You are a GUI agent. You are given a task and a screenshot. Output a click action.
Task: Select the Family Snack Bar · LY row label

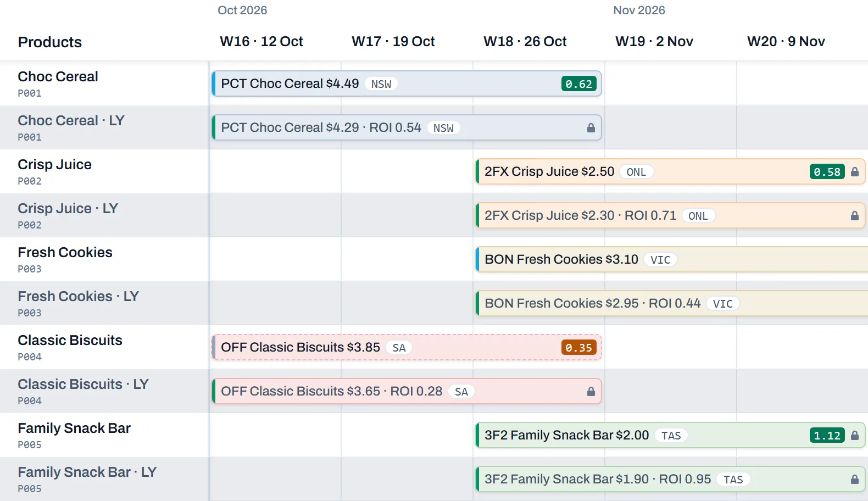click(x=104, y=479)
